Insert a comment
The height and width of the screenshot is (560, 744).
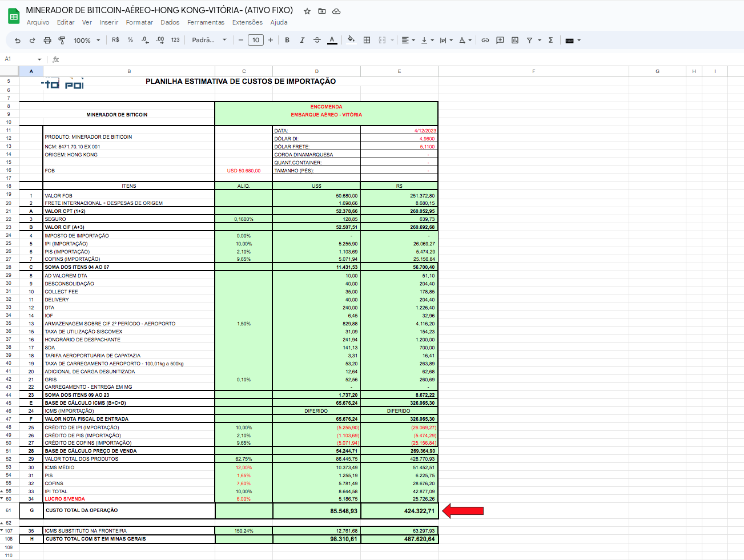click(x=500, y=40)
